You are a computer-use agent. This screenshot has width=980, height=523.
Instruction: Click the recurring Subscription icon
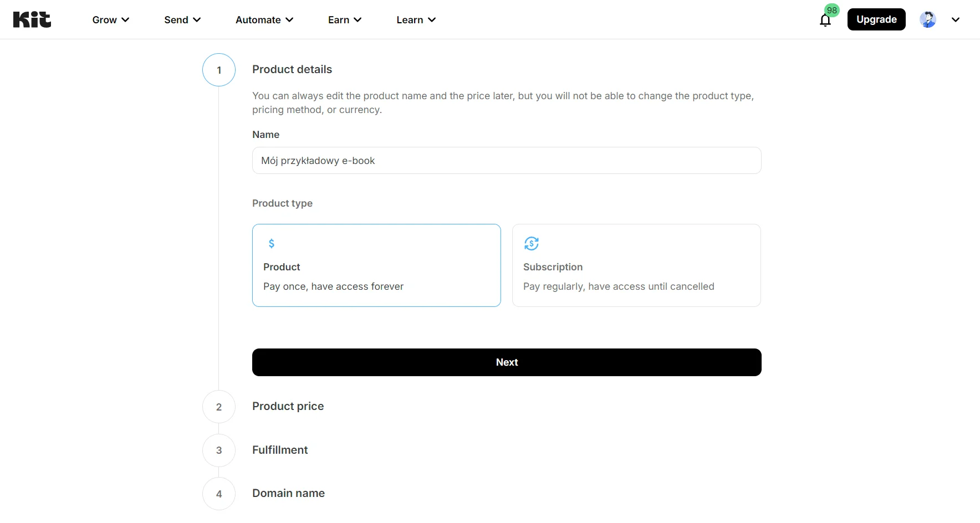pos(531,243)
